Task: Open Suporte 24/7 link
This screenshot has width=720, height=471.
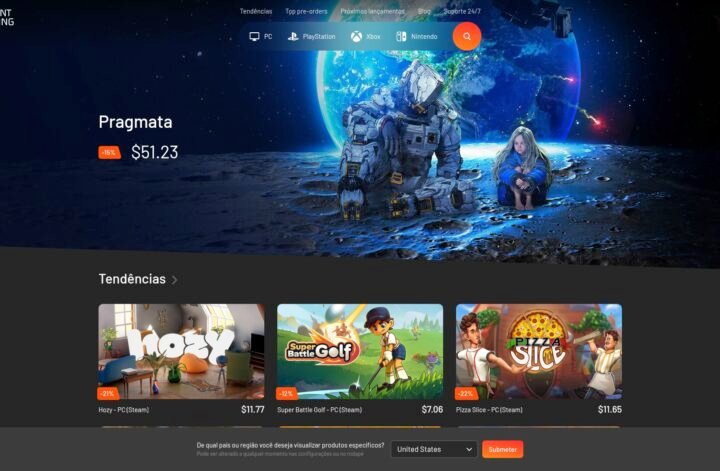Action: click(462, 11)
